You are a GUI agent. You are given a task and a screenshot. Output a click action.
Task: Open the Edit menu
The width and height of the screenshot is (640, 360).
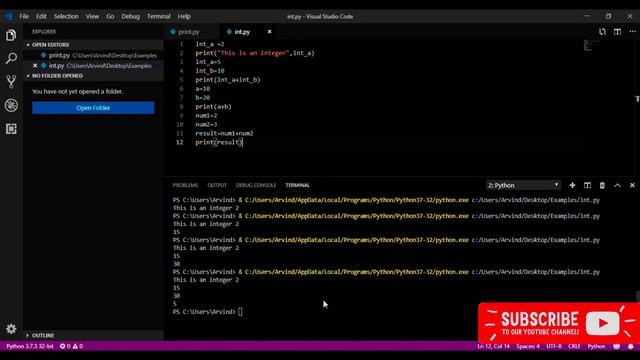pyautogui.click(x=41, y=16)
